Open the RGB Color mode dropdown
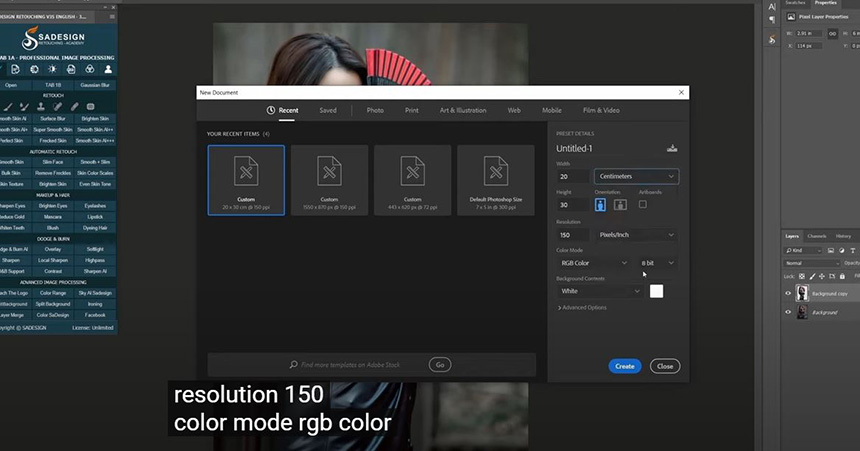 tap(594, 263)
